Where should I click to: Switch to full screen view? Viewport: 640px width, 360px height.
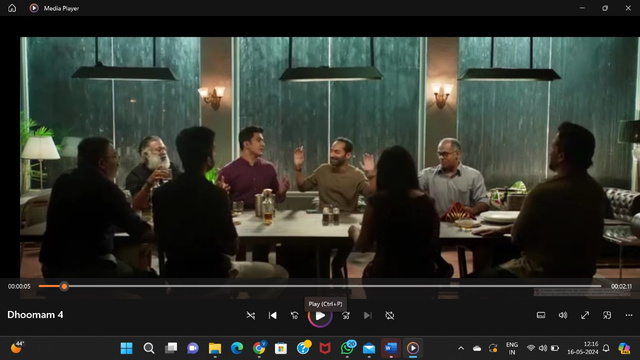[585, 315]
